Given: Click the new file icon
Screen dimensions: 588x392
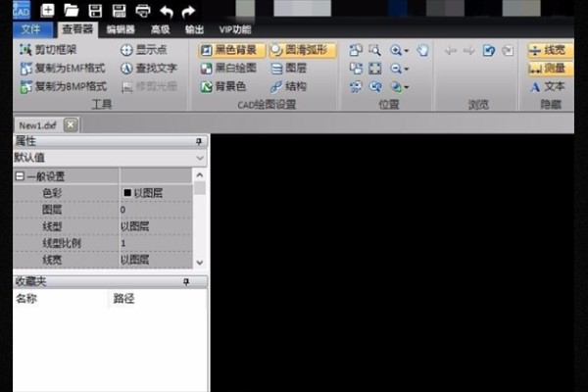Looking at the screenshot, I should pyautogui.click(x=47, y=10).
